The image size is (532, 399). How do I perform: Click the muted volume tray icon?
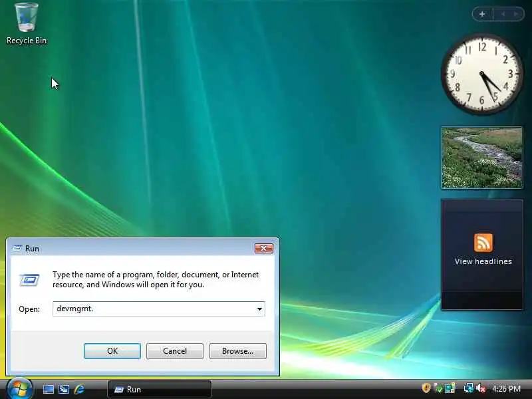point(481,388)
